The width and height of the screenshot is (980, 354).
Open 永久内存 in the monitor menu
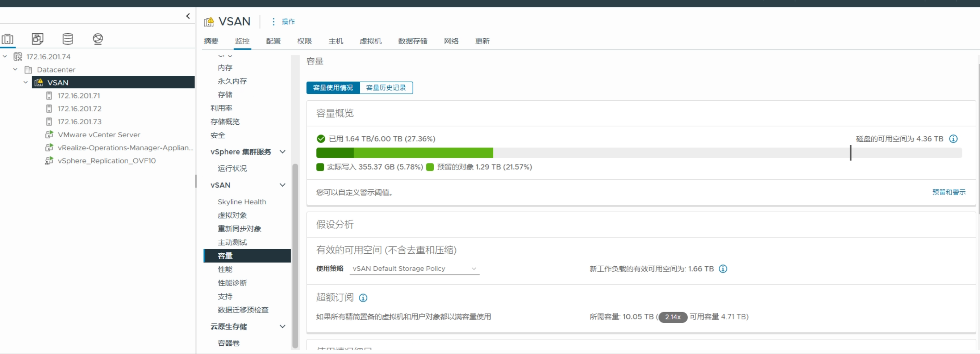point(232,81)
